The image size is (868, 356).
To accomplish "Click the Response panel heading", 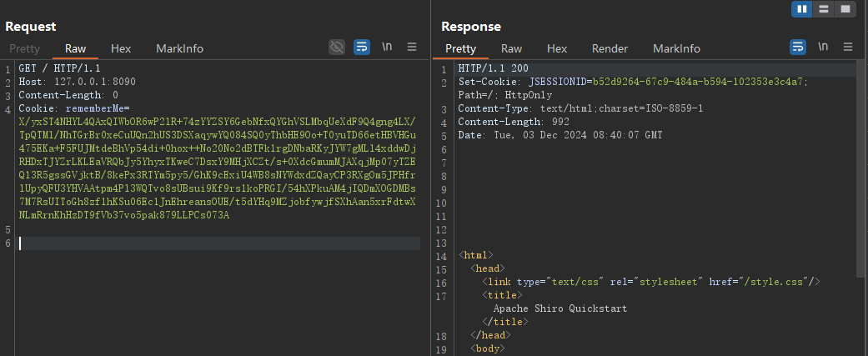I will (x=471, y=26).
